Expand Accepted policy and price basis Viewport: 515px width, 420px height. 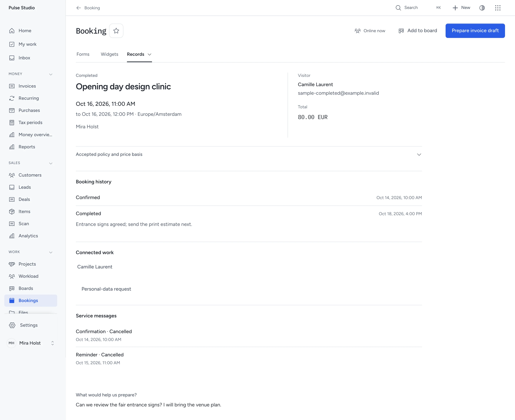(249, 154)
